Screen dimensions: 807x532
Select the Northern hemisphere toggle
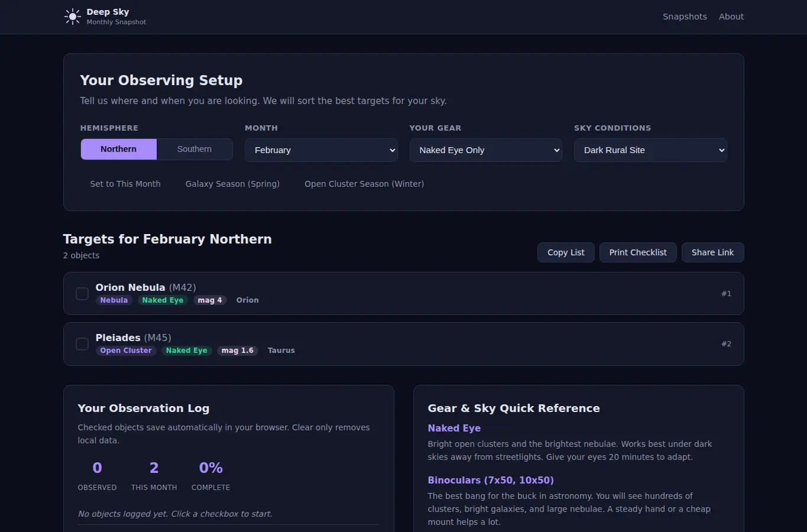coord(118,150)
